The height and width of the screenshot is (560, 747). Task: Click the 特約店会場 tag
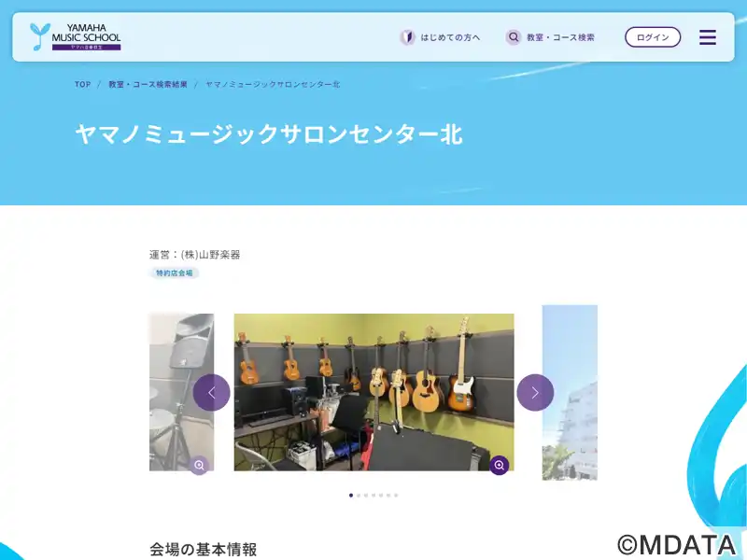click(175, 273)
